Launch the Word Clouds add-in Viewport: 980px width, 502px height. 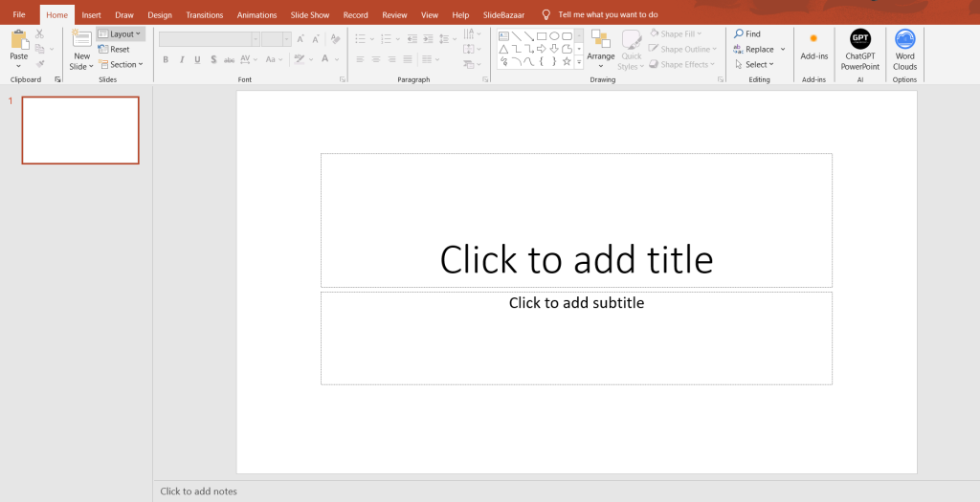point(904,40)
